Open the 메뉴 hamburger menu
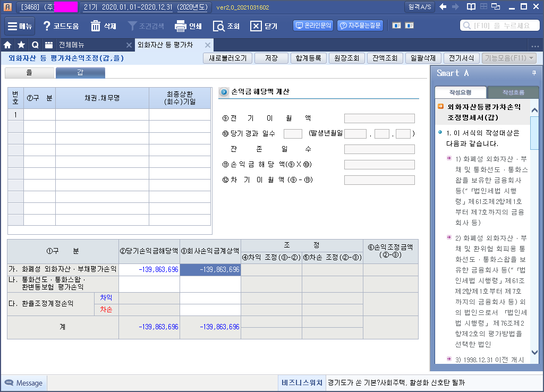This screenshot has width=544, height=392. pyautogui.click(x=20, y=26)
